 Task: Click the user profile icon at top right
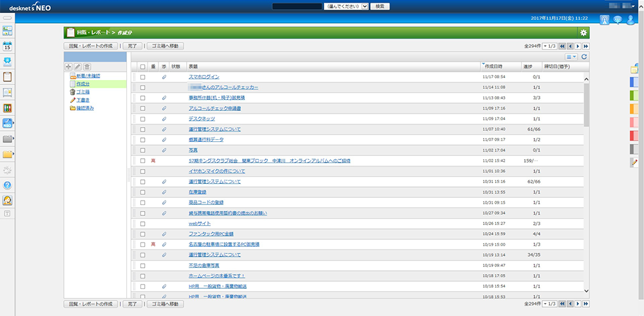(x=631, y=19)
